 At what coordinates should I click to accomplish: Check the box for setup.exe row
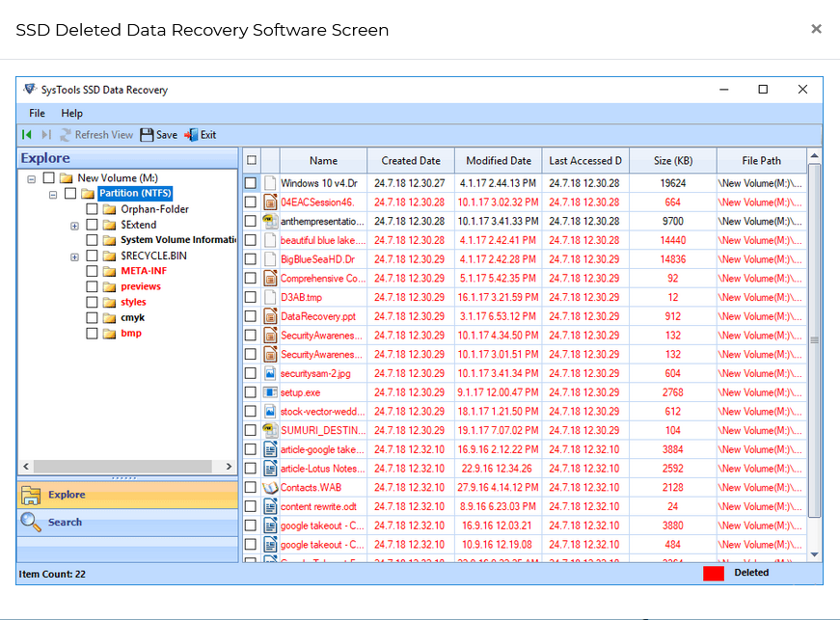pos(250,392)
